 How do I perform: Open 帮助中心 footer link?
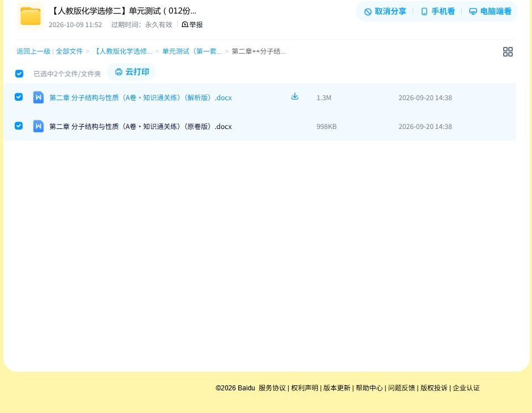click(x=369, y=388)
